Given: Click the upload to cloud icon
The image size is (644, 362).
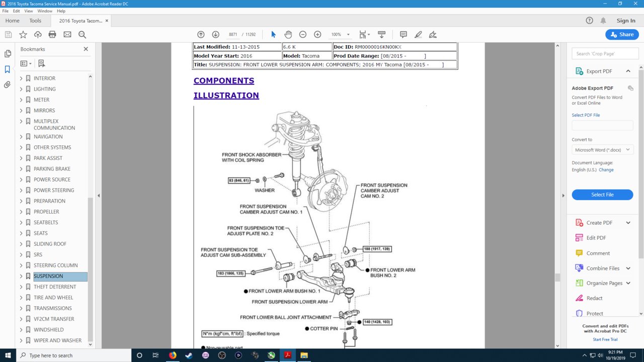Looking at the screenshot, I should [38, 35].
